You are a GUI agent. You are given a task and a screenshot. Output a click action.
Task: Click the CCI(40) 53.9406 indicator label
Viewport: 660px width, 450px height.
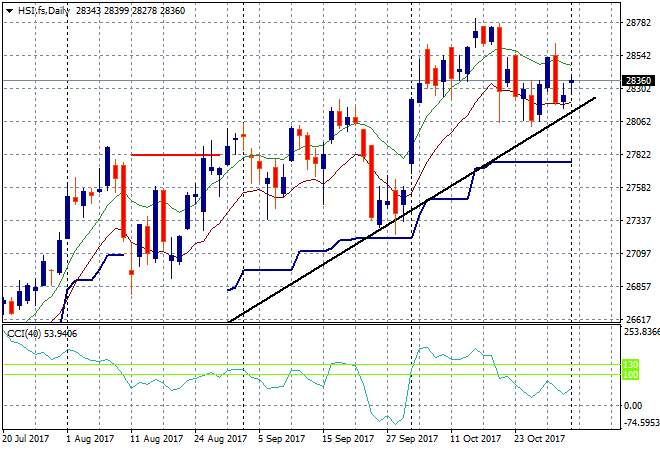(x=42, y=334)
